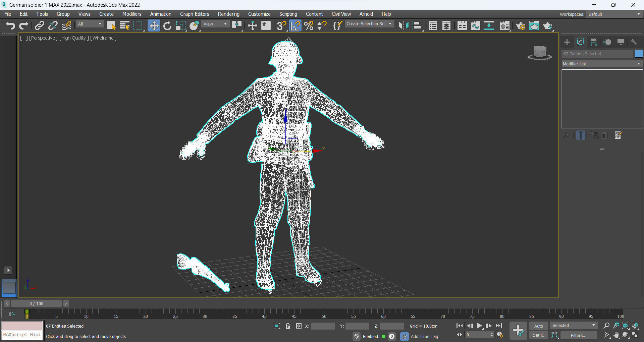Toggle the Ribbon display

[x=462, y=25]
